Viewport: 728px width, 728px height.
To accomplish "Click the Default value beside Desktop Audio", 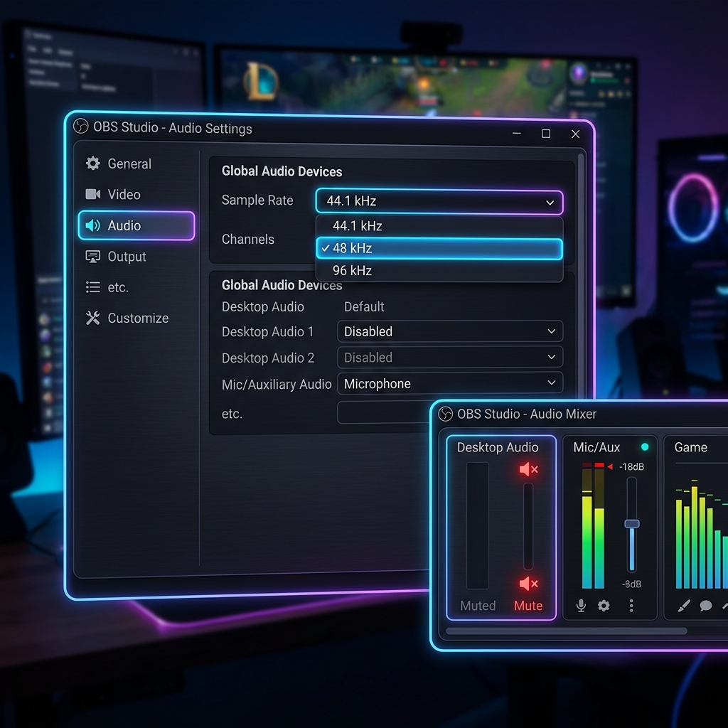I will [x=364, y=306].
